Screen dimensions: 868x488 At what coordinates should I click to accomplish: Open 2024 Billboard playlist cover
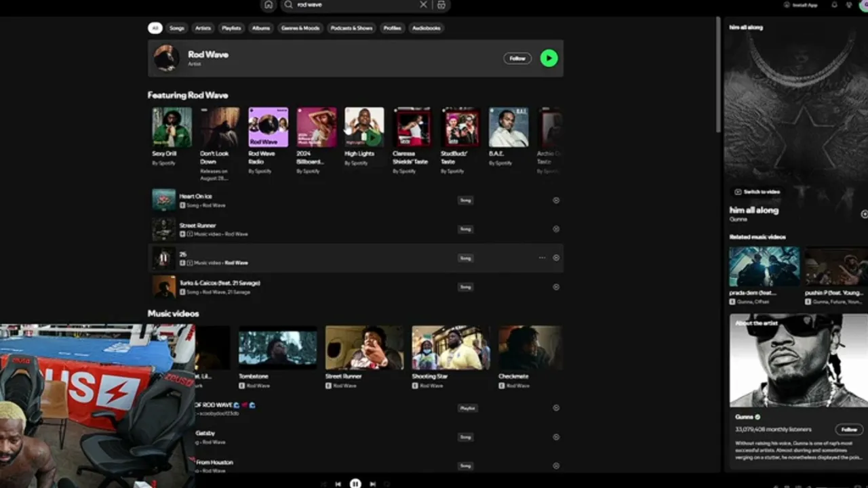tap(317, 127)
